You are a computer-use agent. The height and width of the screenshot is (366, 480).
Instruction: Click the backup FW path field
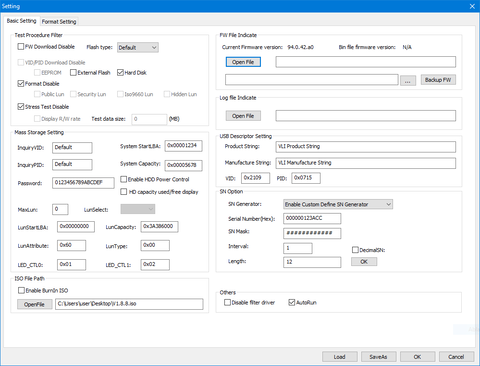point(311,80)
